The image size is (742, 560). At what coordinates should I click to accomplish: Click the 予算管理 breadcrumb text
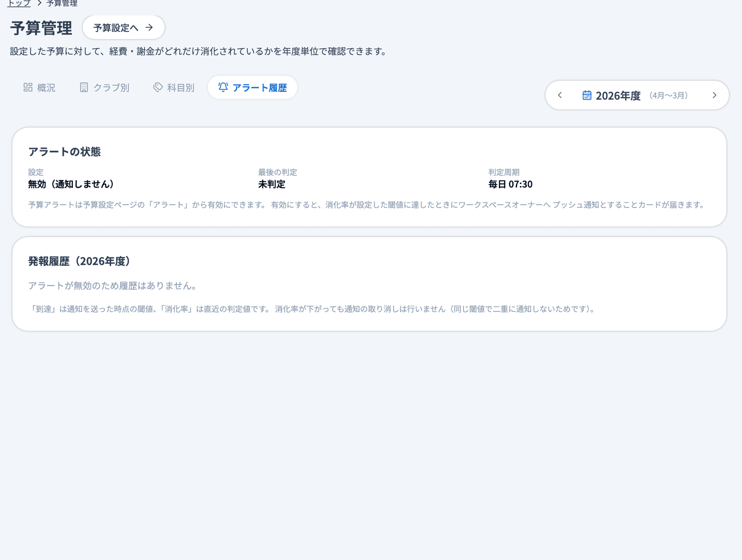click(62, 3)
